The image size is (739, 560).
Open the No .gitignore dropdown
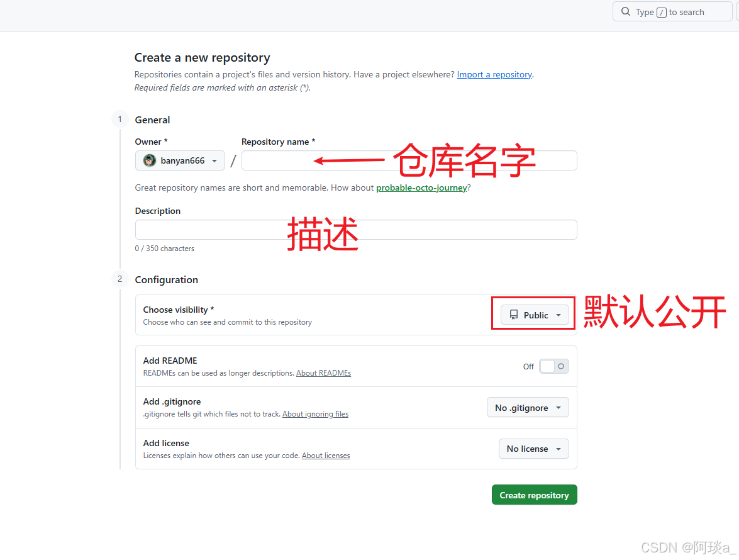pyautogui.click(x=528, y=408)
